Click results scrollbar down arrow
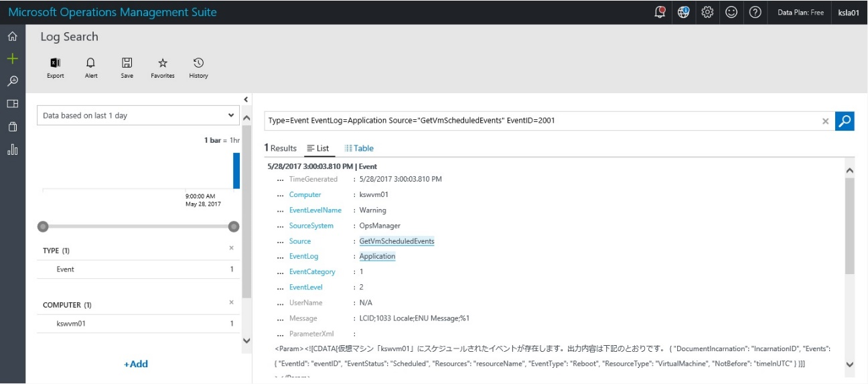Image resolution: width=868 pixels, height=384 pixels. click(850, 364)
